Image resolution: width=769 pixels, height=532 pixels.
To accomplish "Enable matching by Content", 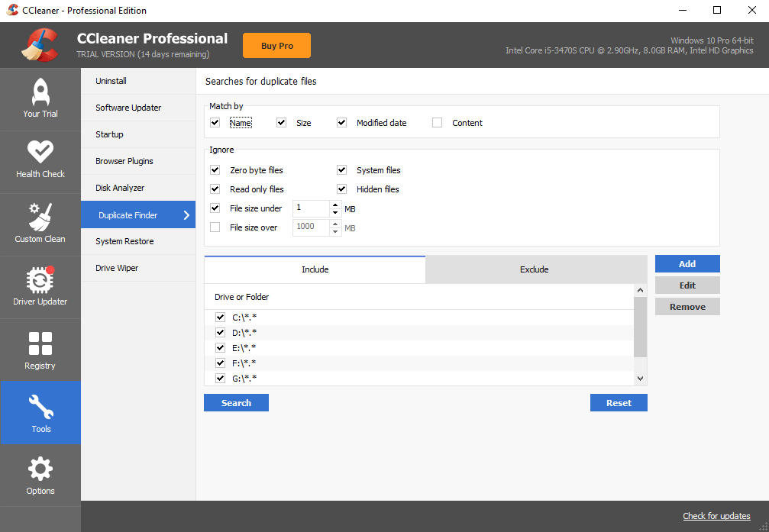I will click(x=436, y=122).
